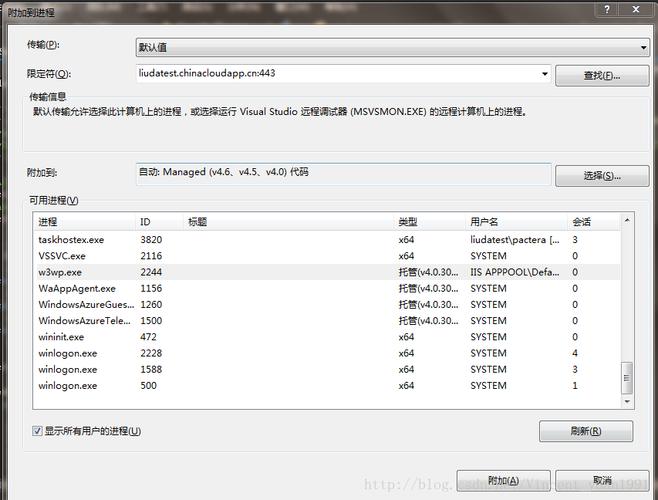Close the 附加到进程 dialog
The height and width of the screenshot is (500, 658).
(636, 9)
